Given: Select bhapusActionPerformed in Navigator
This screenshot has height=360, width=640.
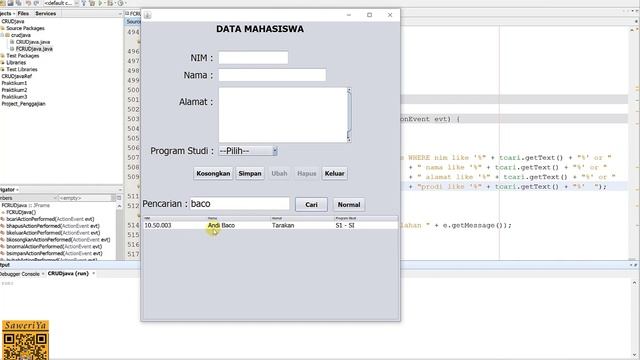Looking at the screenshot, I should pyautogui.click(x=53, y=226).
